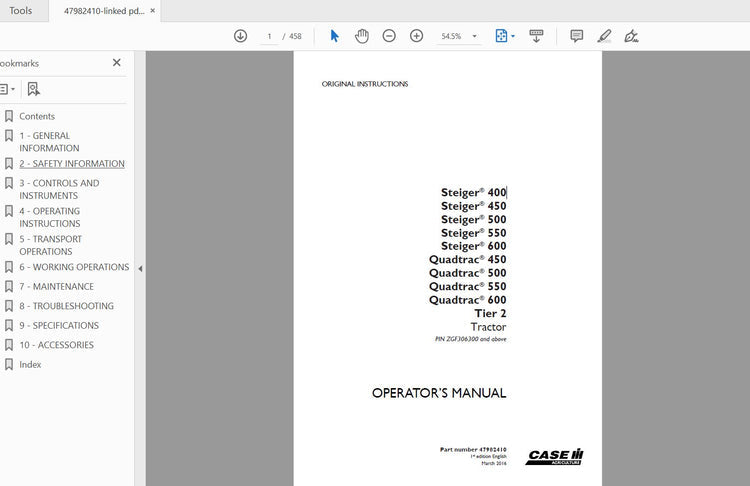Click bookmark icon beside 6 - WORKING OPERATIONS
The image size is (750, 486).
pyautogui.click(x=9, y=267)
